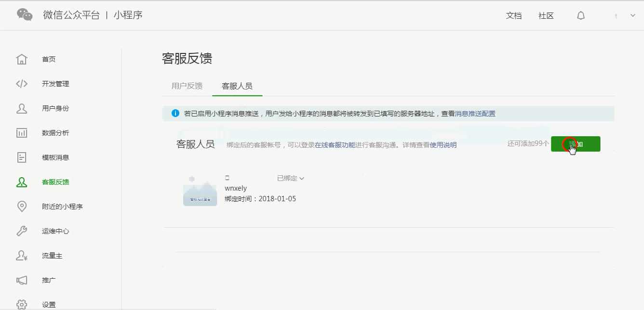Click the document icon for 模板消息
The width and height of the screenshot is (644, 310).
point(22,157)
